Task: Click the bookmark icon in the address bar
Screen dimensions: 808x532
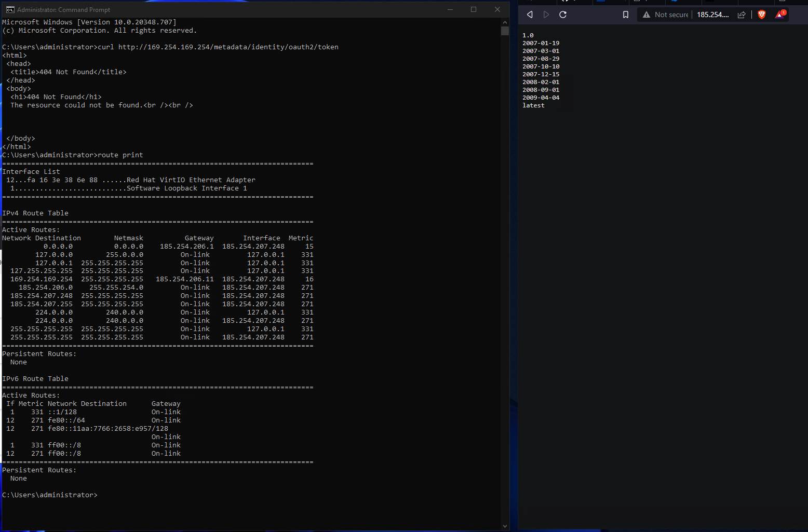Action: (625, 15)
